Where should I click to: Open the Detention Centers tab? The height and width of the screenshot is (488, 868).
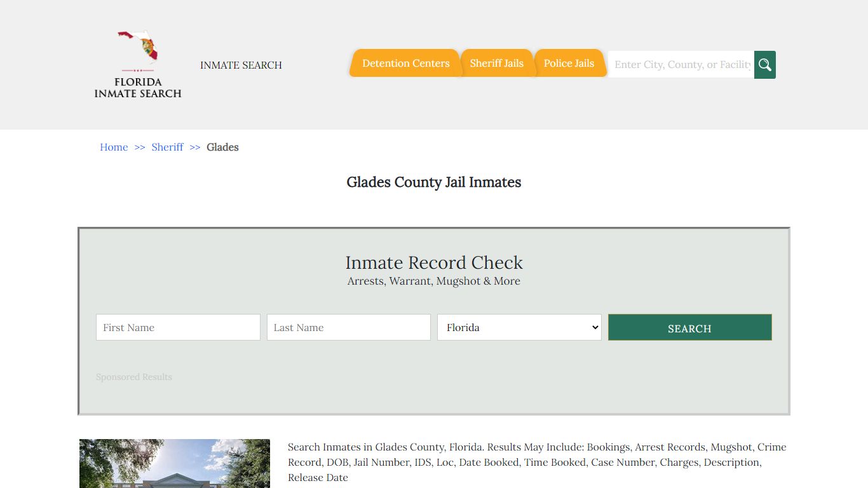405,64
